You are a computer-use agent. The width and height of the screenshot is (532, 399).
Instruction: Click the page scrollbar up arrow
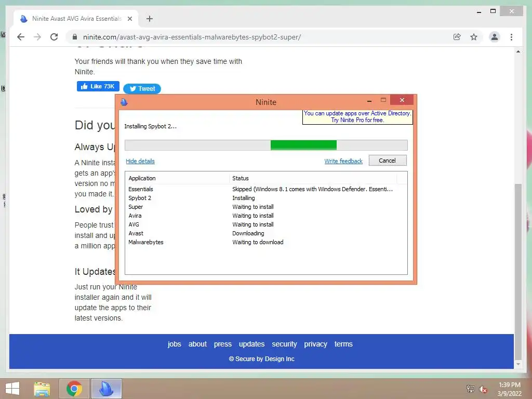click(x=518, y=51)
